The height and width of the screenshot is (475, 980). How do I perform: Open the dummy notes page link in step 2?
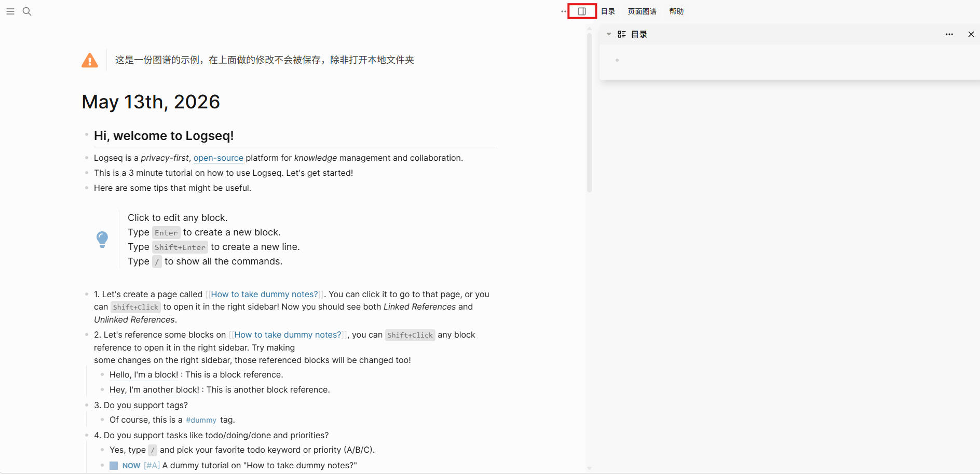[288, 335]
